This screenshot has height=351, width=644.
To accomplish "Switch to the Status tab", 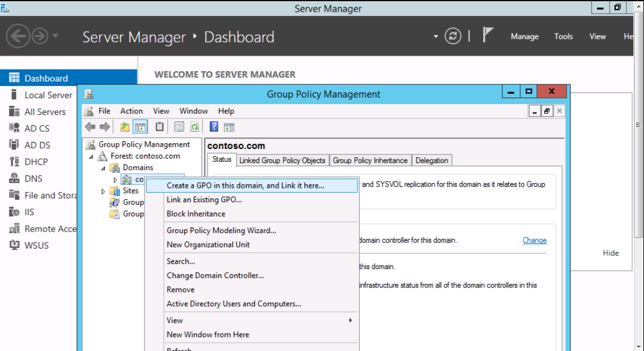I will (x=222, y=160).
